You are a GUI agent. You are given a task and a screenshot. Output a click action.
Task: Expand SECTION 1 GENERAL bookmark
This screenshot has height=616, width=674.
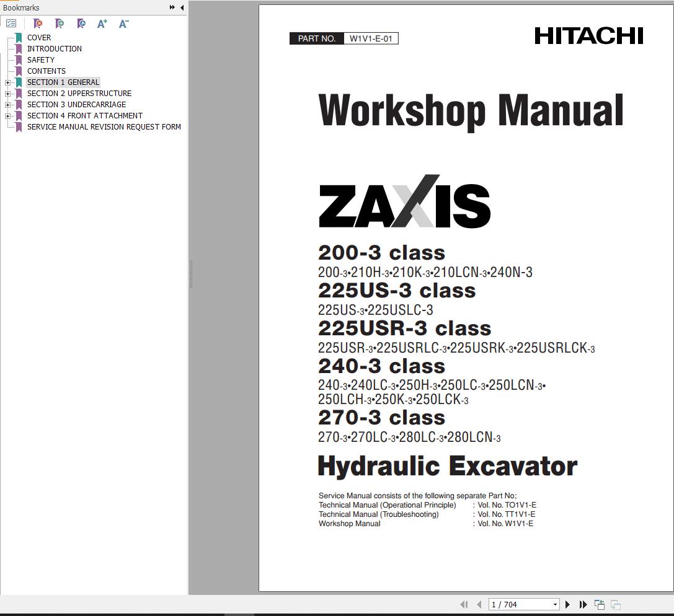[x=7, y=82]
